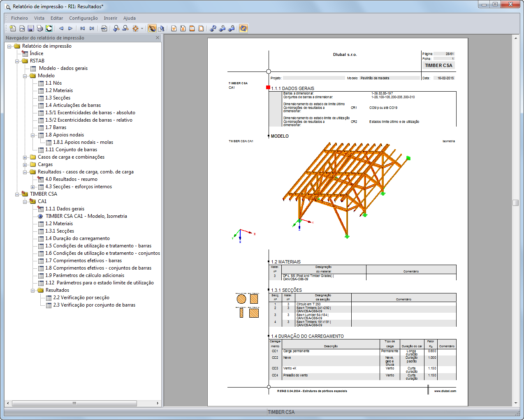Viewport: 524px width, 420px height.
Task: Close the print report navigator panel
Action: click(x=158, y=37)
